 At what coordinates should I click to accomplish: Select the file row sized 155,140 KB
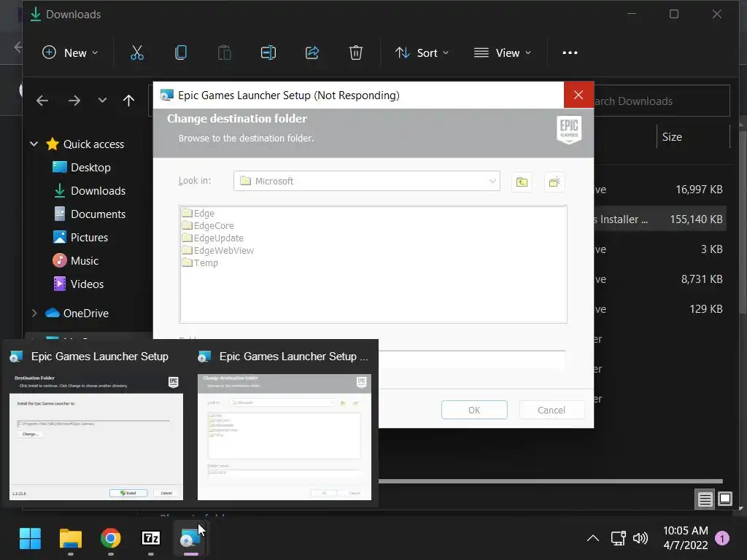point(660,219)
